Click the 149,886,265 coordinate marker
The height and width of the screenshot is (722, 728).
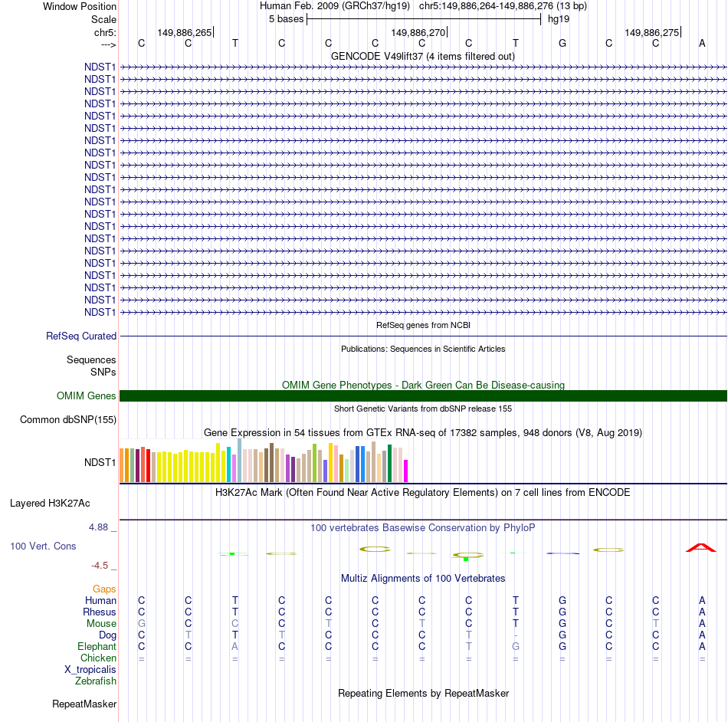185,32
